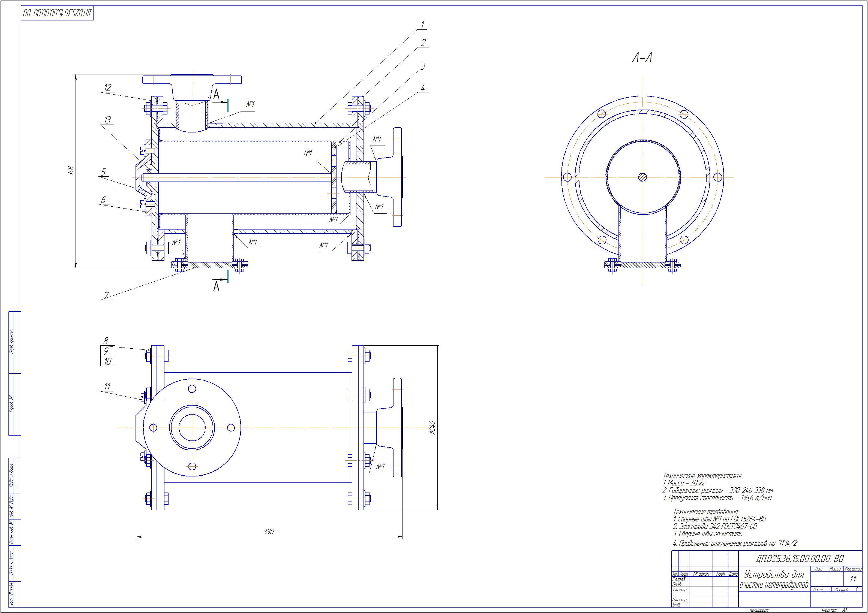The width and height of the screenshot is (868, 613).
Task: Click the heading "Технические характеристики:"
Action: pyautogui.click(x=702, y=476)
